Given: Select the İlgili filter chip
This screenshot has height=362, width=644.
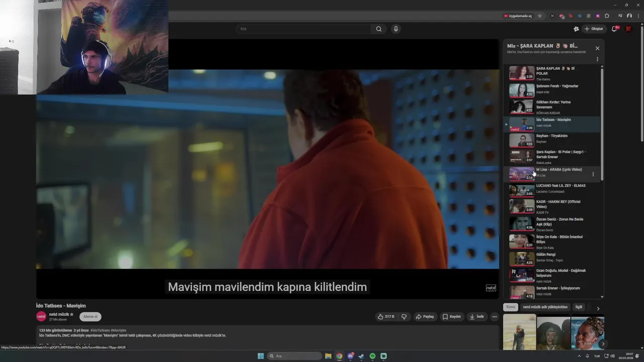Looking at the screenshot, I should pyautogui.click(x=579, y=307).
